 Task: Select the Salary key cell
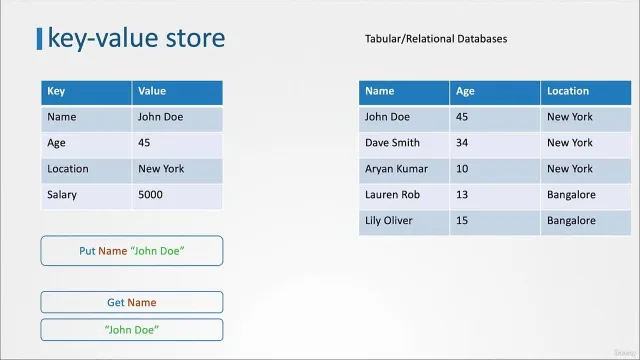pyautogui.click(x=86, y=196)
